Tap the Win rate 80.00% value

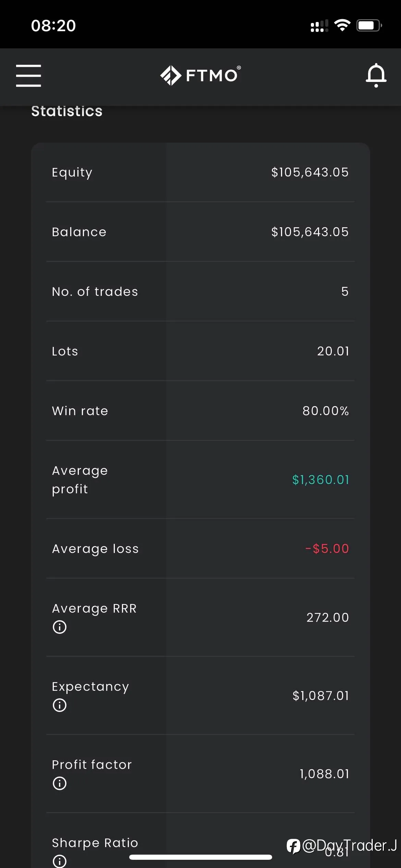tap(326, 411)
